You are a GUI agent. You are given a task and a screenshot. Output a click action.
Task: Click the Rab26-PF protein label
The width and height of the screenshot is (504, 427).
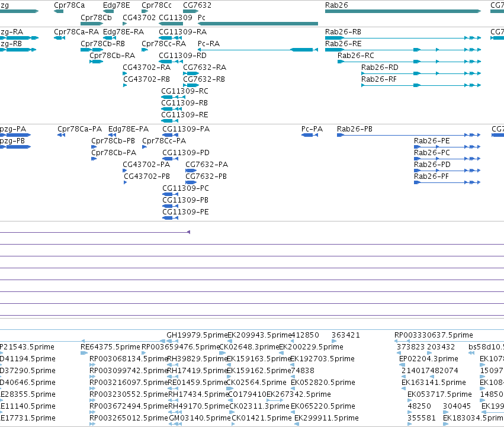tap(431, 176)
